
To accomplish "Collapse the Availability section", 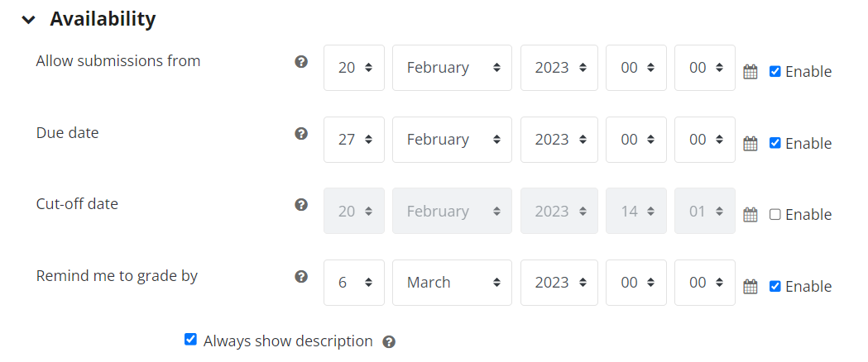I will [x=28, y=20].
